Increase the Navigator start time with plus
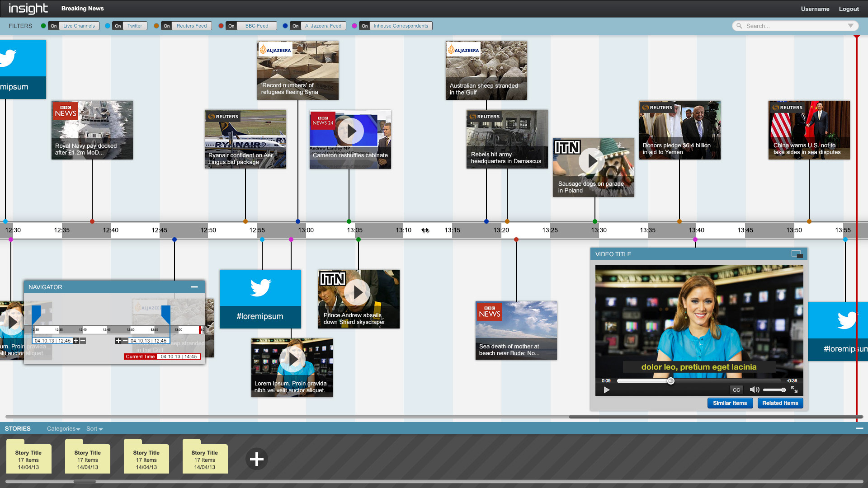Image resolution: width=868 pixels, height=488 pixels. [76, 341]
